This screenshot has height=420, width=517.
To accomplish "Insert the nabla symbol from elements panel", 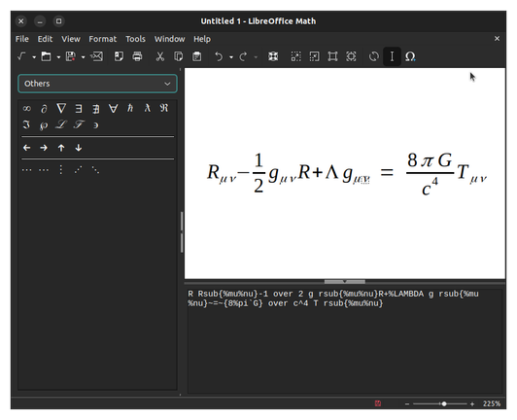I will click(61, 108).
